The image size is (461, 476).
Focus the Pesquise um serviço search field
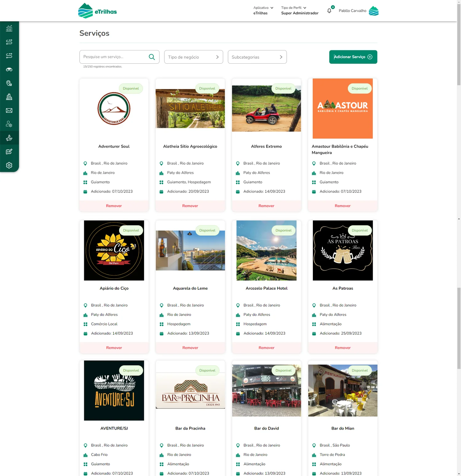click(115, 57)
